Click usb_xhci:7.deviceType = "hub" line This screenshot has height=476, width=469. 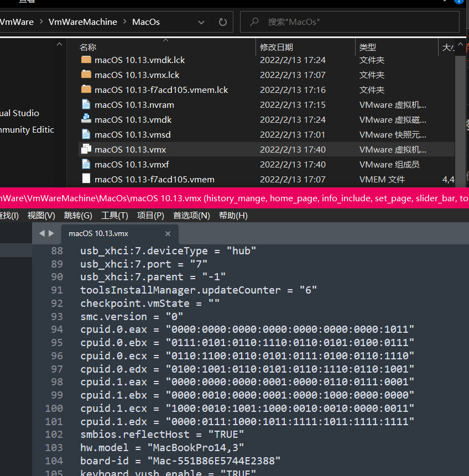pyautogui.click(x=168, y=251)
